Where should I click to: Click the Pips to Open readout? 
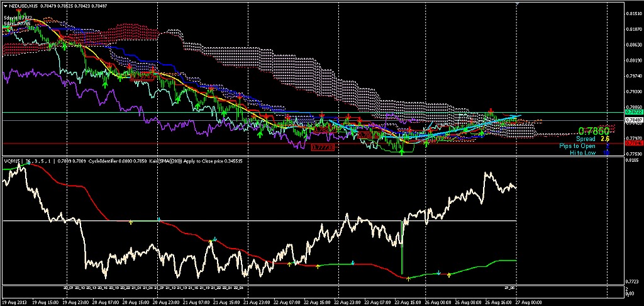[x=584, y=146]
